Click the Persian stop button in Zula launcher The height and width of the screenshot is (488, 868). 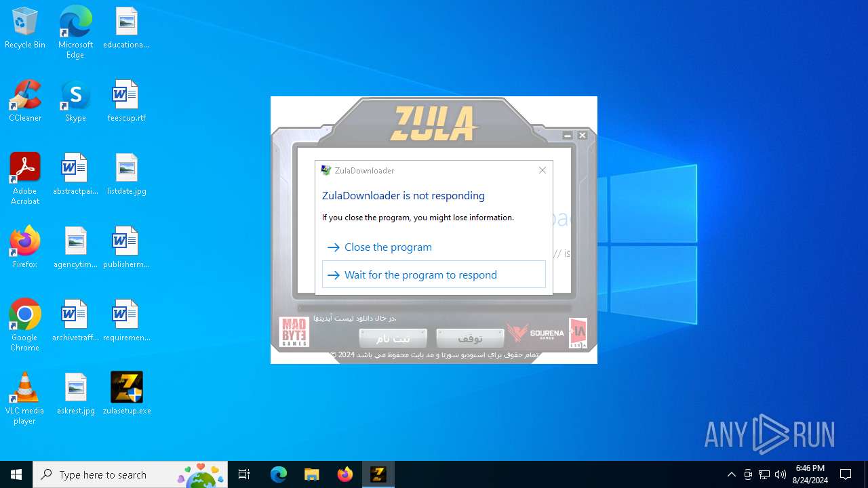click(x=470, y=338)
